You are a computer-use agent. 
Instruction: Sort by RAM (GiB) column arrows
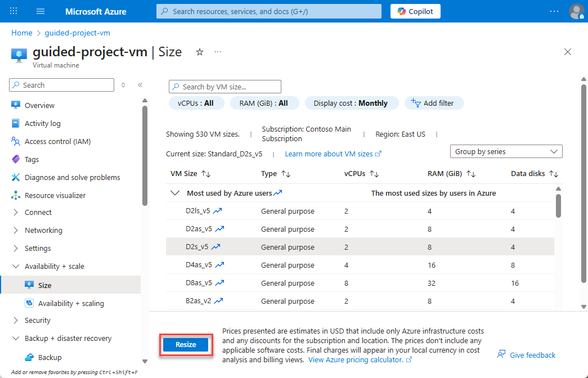[471, 174]
